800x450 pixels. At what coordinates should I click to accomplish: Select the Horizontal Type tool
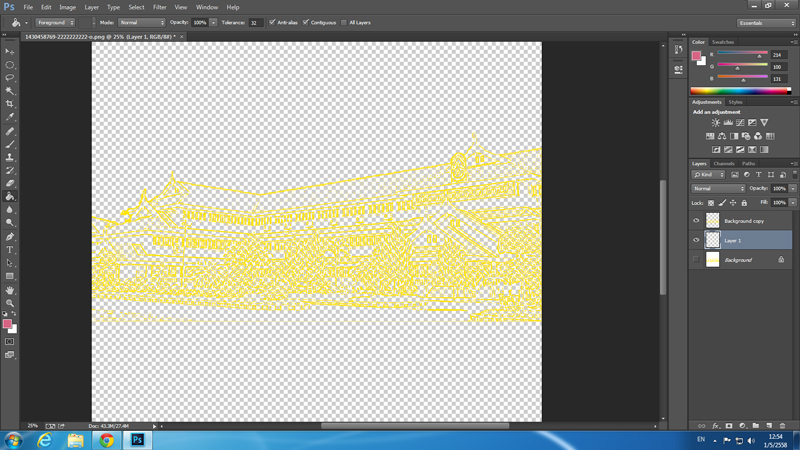click(10, 250)
